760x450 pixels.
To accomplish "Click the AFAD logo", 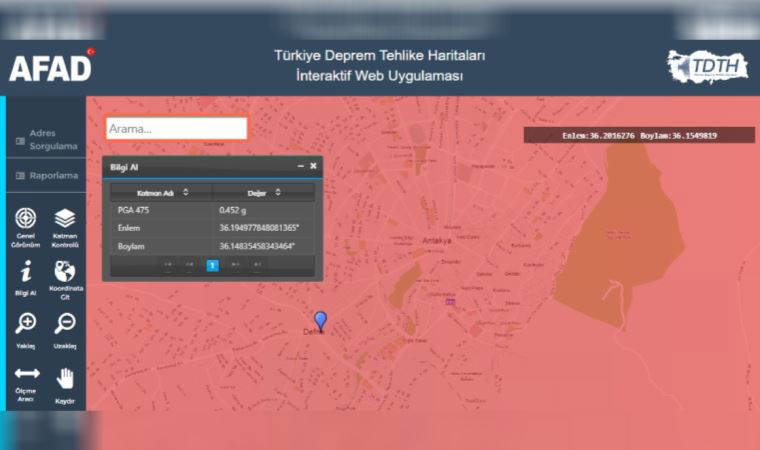I will pyautogui.click(x=50, y=66).
